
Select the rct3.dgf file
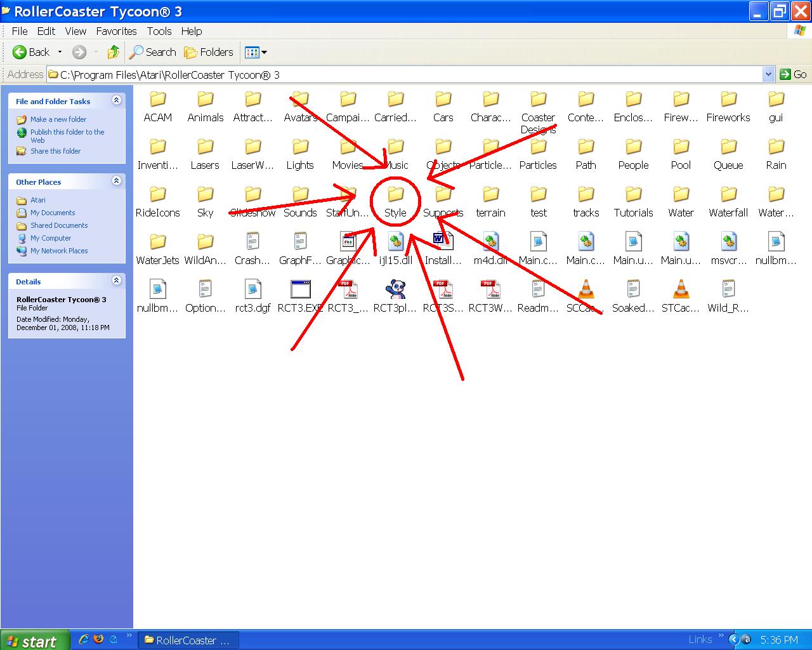pos(252,297)
